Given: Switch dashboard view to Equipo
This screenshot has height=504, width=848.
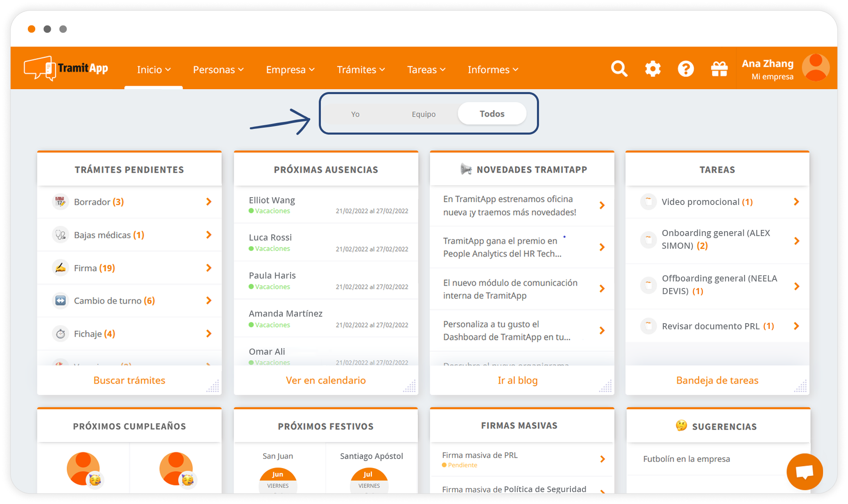Looking at the screenshot, I should (x=424, y=114).
